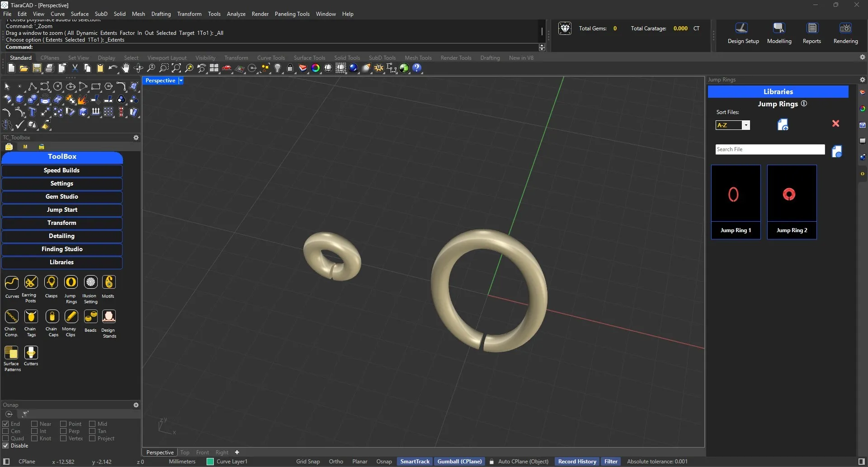Open the Money Clips library icon
This screenshot has width=868, height=467.
tap(71, 317)
